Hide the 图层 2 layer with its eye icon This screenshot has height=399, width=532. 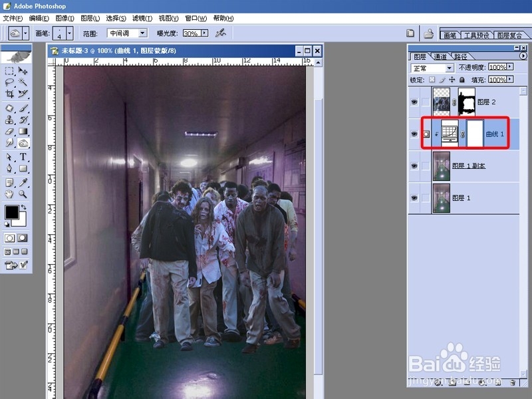pos(414,102)
